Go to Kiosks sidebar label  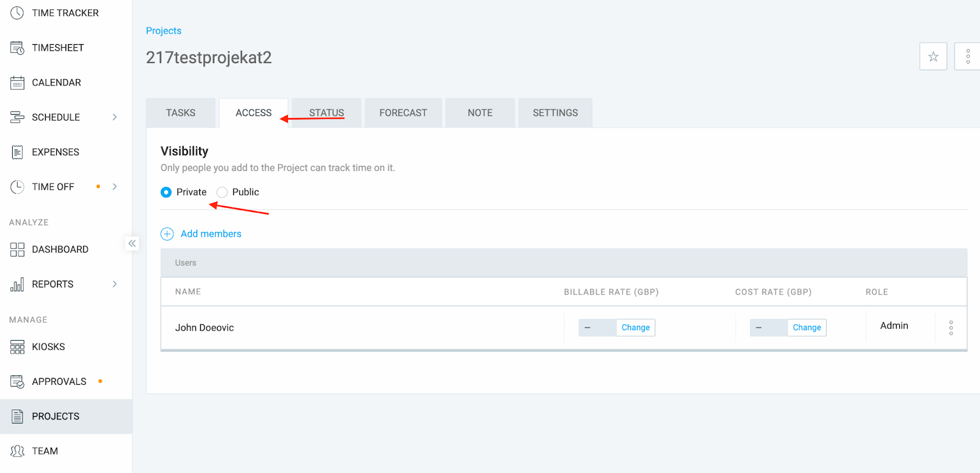48,347
